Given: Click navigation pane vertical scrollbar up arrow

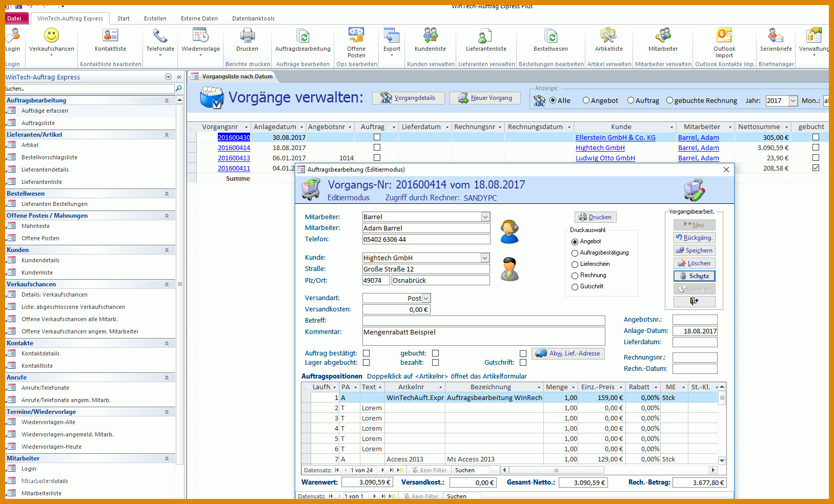Looking at the screenshot, I should pyautogui.click(x=179, y=100).
